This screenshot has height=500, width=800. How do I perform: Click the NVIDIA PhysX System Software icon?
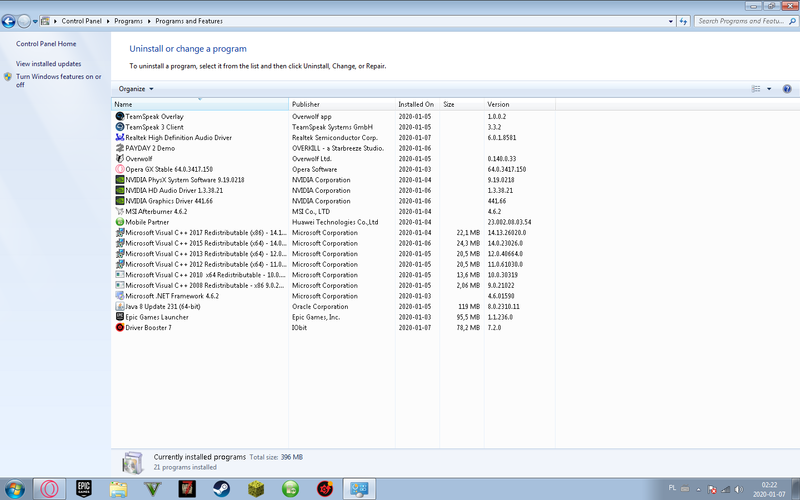[x=120, y=180]
